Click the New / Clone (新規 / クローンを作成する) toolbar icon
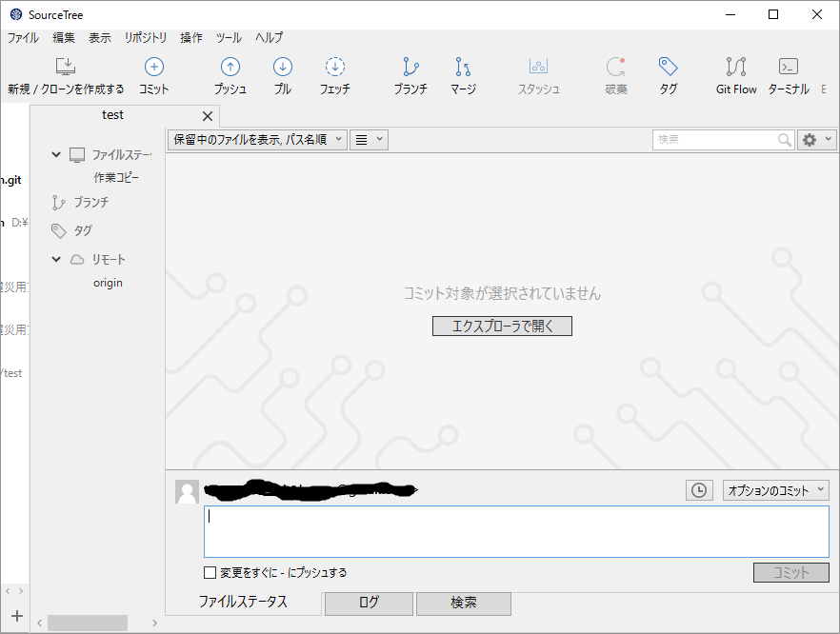The image size is (840, 634). click(x=66, y=67)
